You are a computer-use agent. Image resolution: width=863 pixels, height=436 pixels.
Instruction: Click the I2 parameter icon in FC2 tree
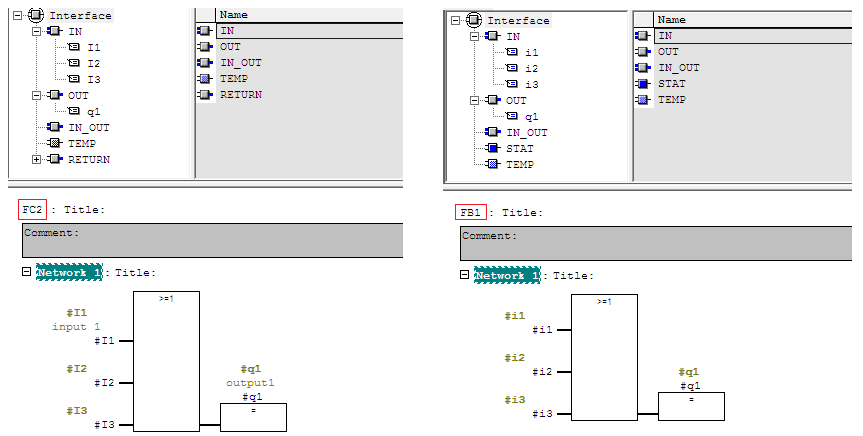pyautogui.click(x=74, y=63)
